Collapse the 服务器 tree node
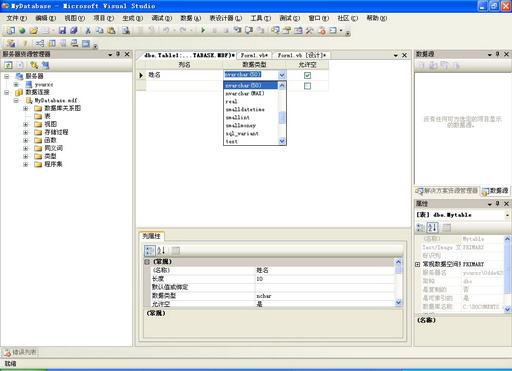This screenshot has height=371, width=512. pos(7,76)
